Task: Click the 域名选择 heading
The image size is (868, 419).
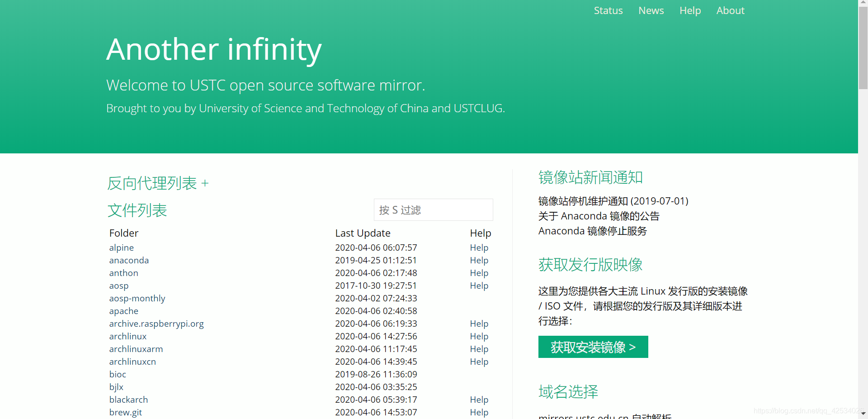Action: click(x=568, y=392)
